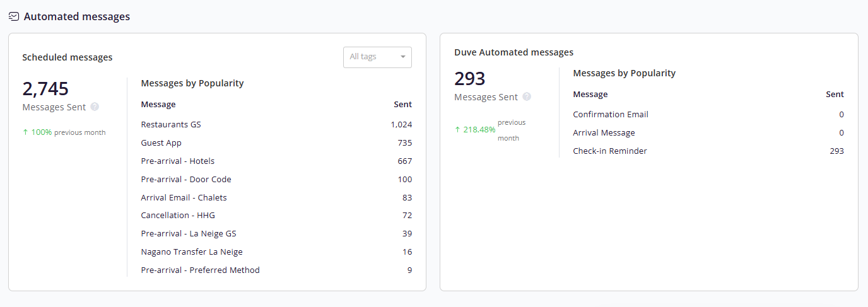Screen dimensions: 868x307
Task: Click the Message column header in Duve panel
Action: [590, 95]
